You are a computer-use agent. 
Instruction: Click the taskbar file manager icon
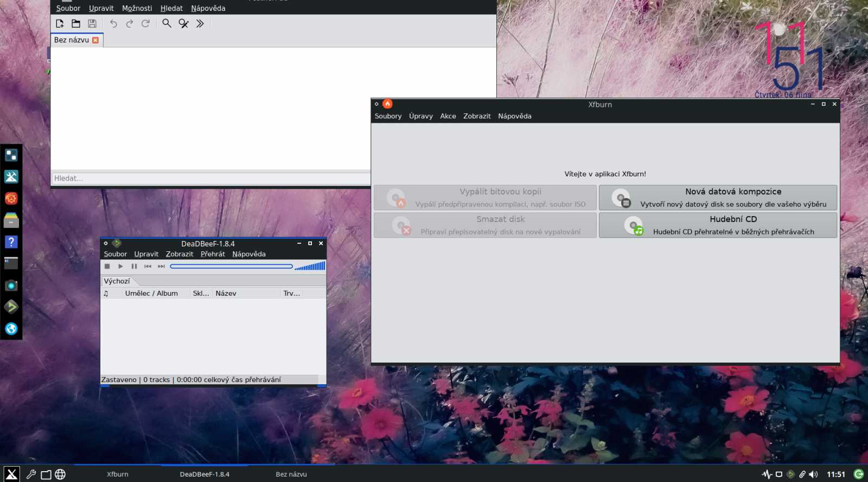46,474
